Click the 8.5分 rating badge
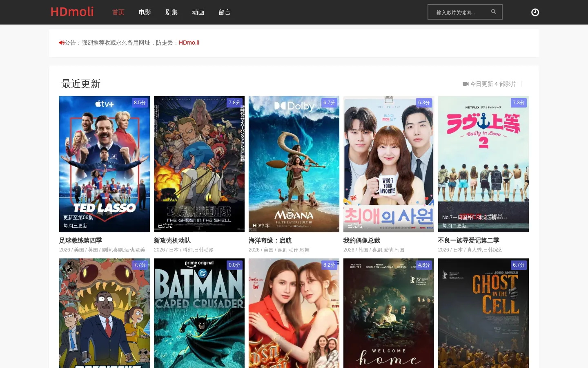Screen dimensions: 588x368 [x=140, y=103]
